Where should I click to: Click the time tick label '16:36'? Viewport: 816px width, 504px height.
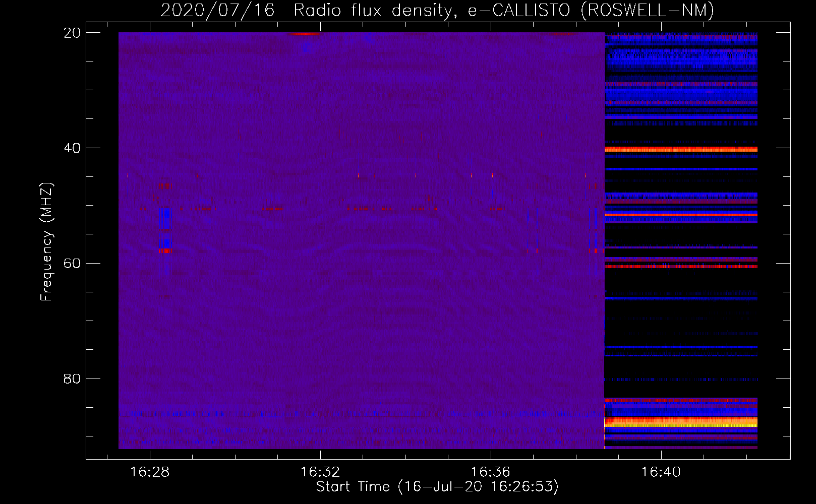pos(491,472)
